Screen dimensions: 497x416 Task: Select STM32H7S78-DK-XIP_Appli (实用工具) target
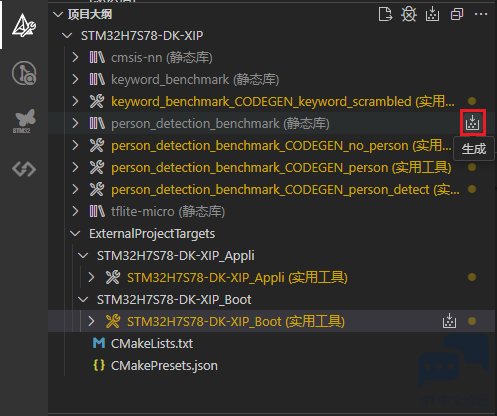[237, 277]
